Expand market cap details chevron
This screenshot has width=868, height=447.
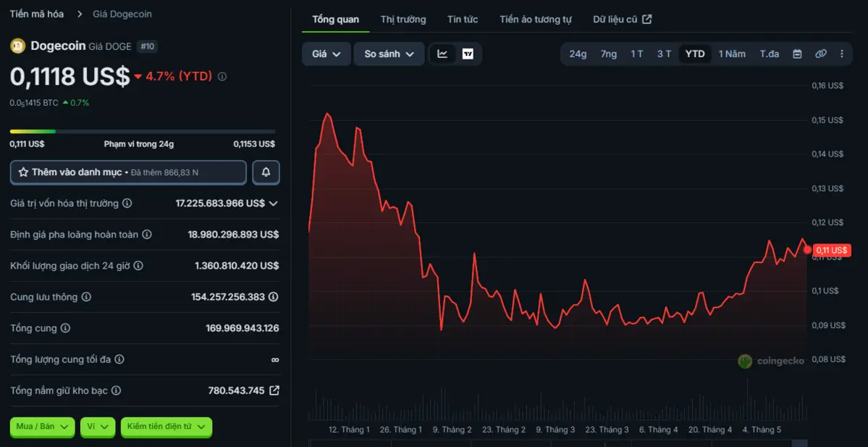click(273, 204)
